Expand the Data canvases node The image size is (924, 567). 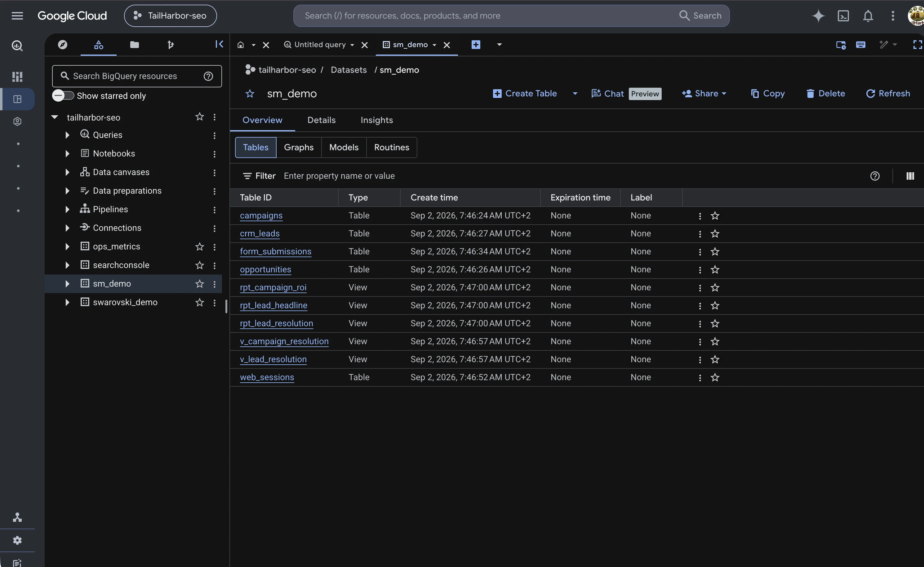(x=67, y=172)
